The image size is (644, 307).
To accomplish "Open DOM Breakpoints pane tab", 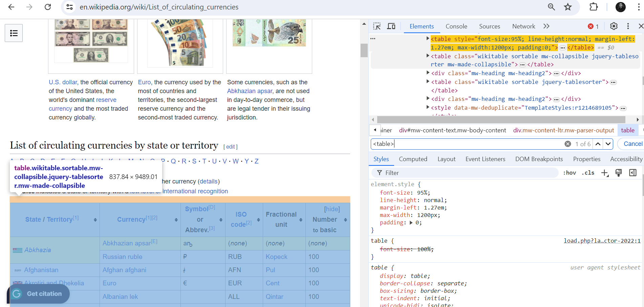I will pyautogui.click(x=539, y=159).
